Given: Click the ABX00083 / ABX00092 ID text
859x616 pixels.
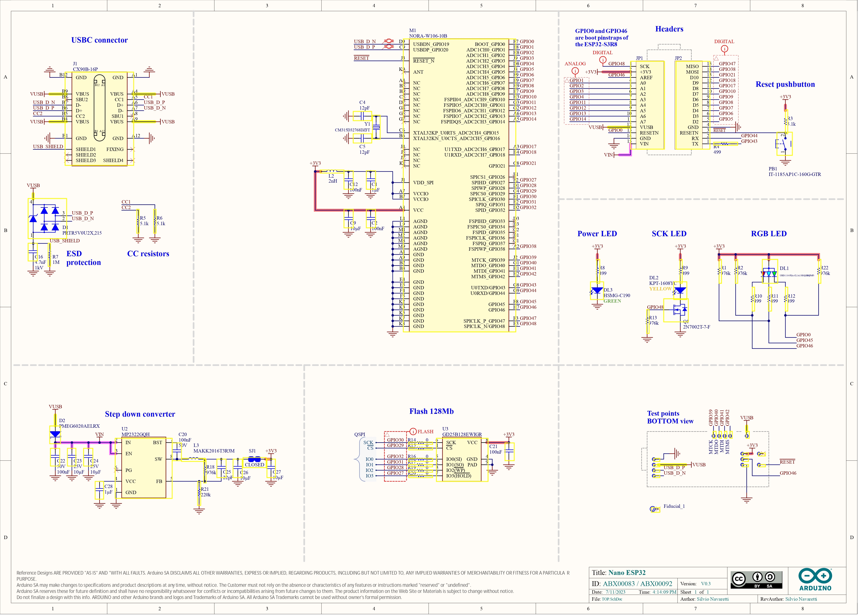Looking at the screenshot, I should pos(638,583).
